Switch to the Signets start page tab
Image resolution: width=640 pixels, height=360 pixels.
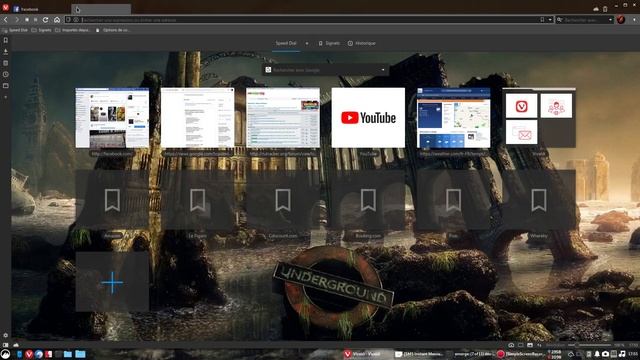(x=329, y=43)
